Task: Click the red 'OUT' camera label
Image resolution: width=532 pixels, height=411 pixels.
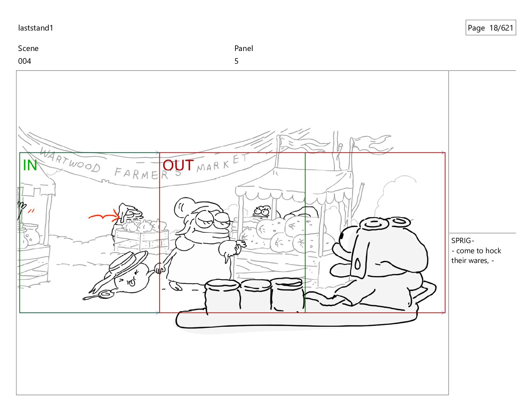Action: 178,166
